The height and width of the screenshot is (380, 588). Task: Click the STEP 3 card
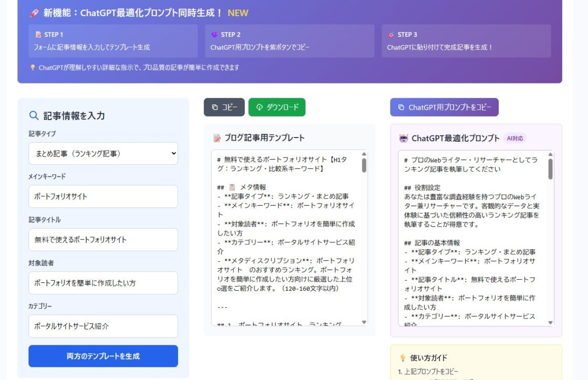467,41
